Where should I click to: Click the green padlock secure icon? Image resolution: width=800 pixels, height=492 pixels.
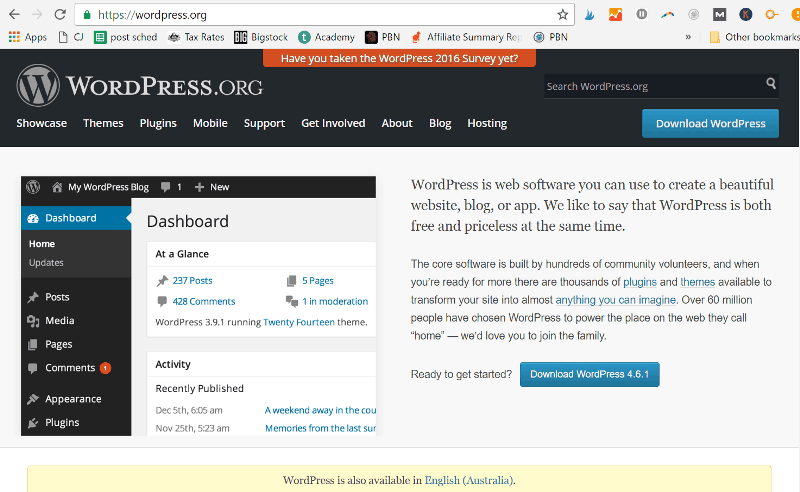point(88,15)
